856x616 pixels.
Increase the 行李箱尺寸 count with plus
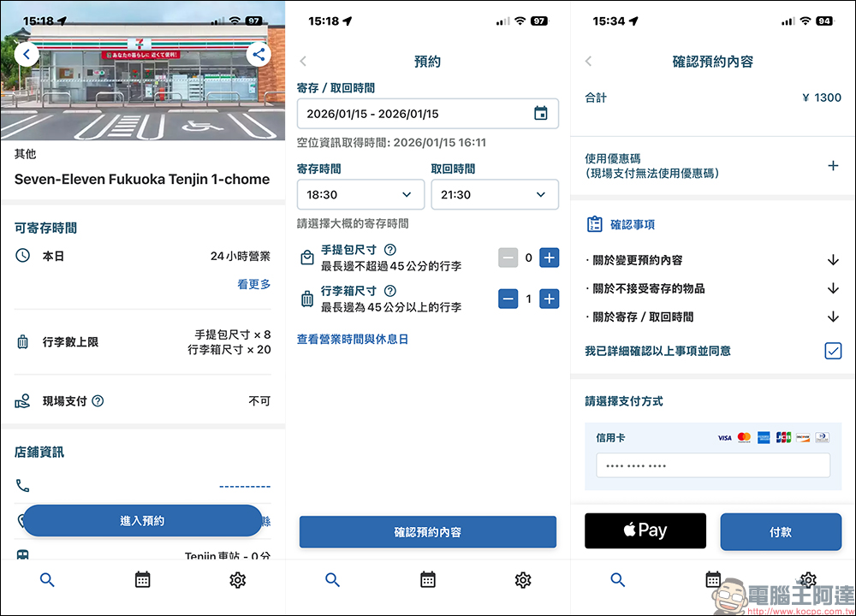click(x=549, y=299)
